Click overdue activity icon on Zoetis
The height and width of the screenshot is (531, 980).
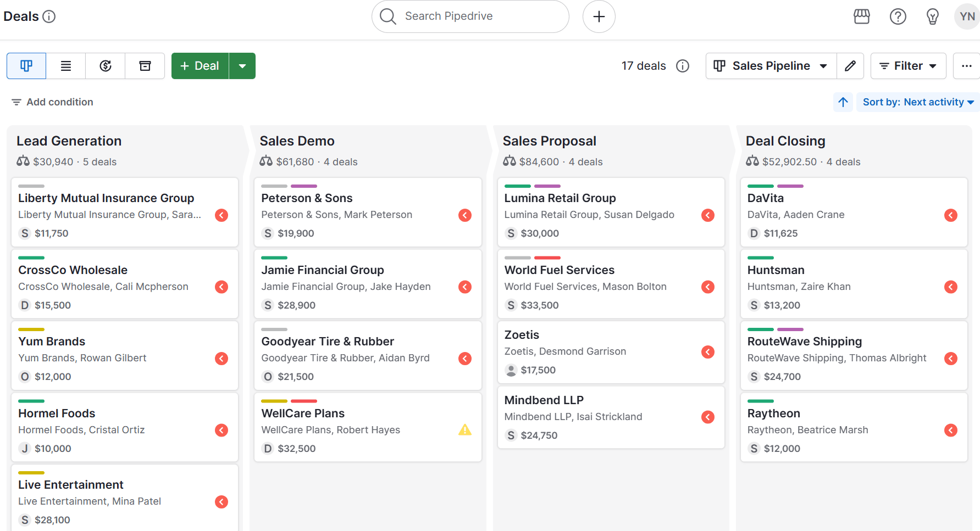click(708, 352)
